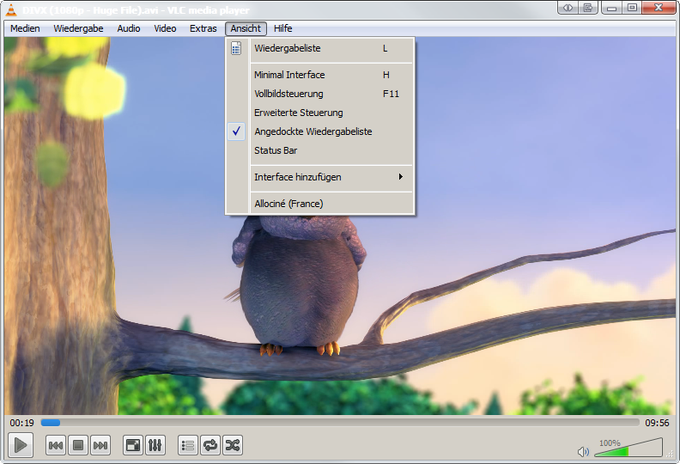680x464 pixels.
Task: Show the playlist via toolbar icon
Action: click(x=188, y=445)
